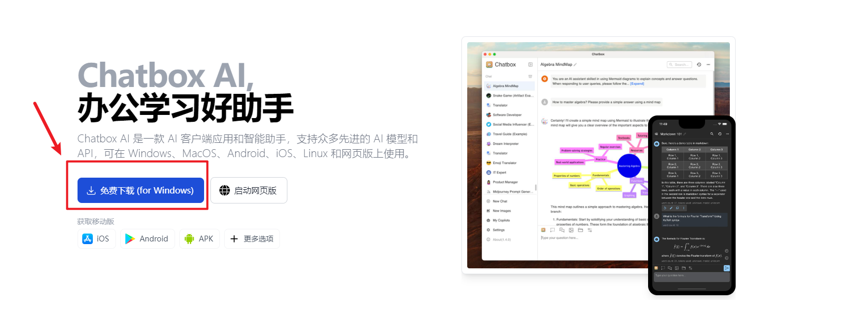Select Product Manager in preview sidebar
This screenshot has height=320, width=868.
510,182
